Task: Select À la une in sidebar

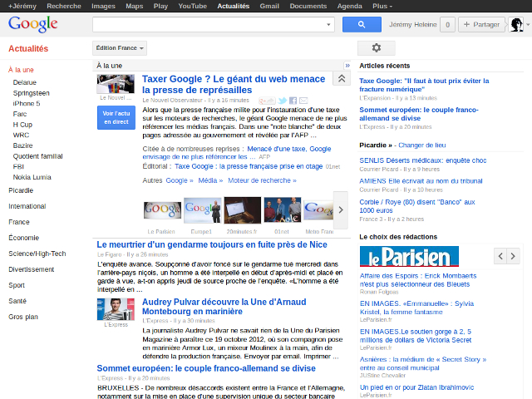Action: click(21, 70)
